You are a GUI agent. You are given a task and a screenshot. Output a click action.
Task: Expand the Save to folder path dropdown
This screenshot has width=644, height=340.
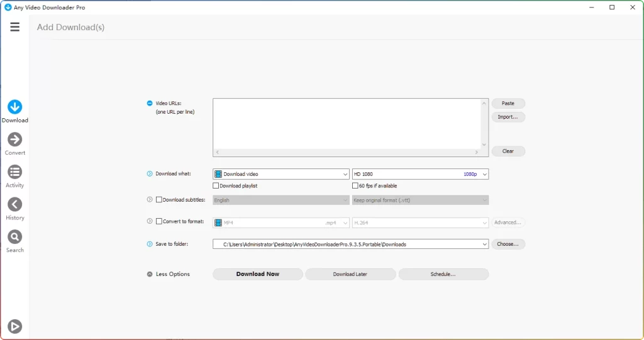[485, 244]
